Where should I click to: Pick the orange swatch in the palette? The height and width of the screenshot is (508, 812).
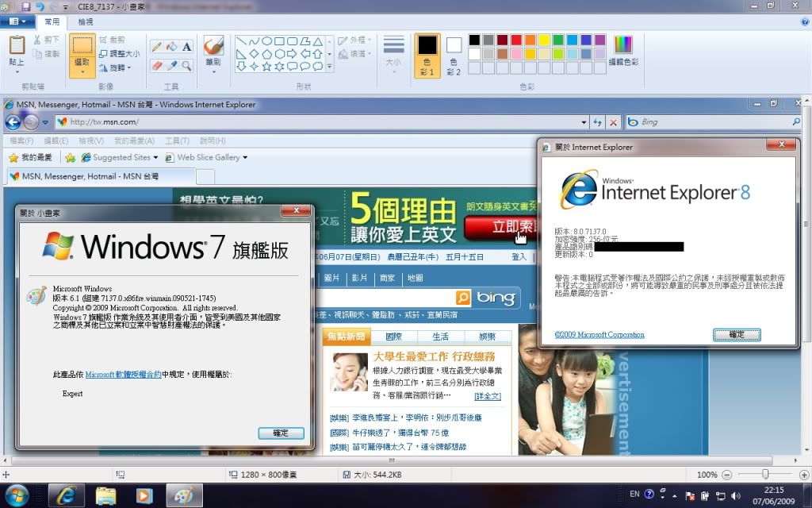click(x=530, y=40)
